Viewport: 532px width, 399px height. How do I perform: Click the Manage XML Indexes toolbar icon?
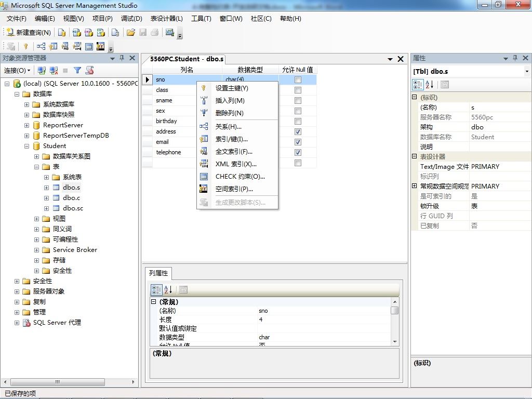(x=77, y=46)
